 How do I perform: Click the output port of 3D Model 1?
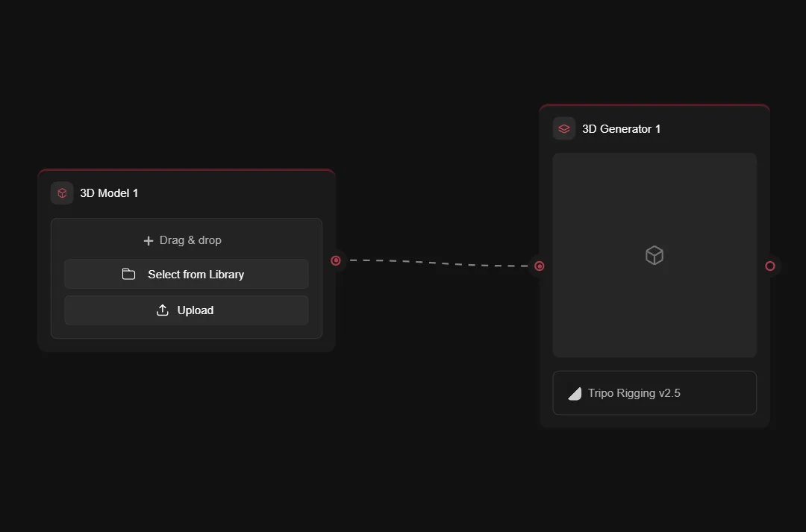tap(335, 260)
